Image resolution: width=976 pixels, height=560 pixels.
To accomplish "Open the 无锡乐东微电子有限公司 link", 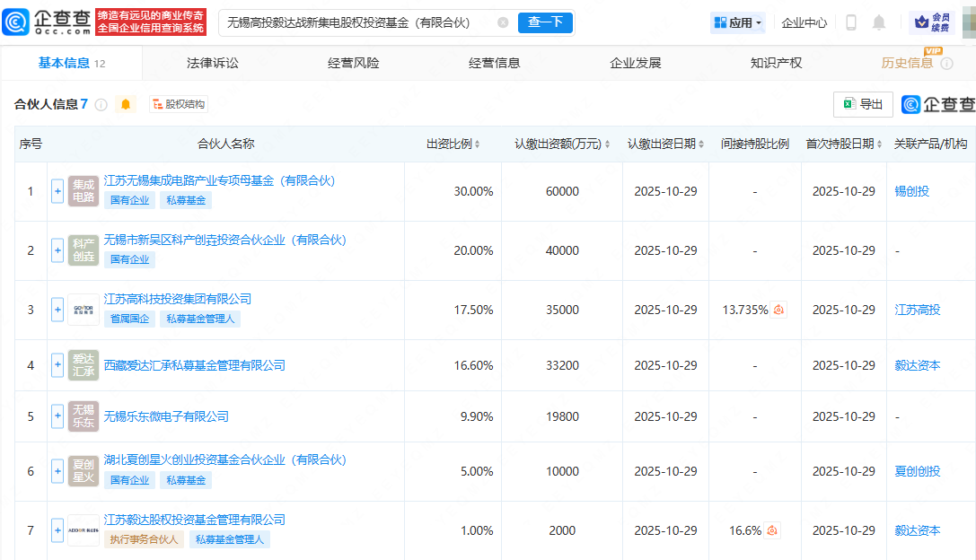I will pyautogui.click(x=166, y=416).
